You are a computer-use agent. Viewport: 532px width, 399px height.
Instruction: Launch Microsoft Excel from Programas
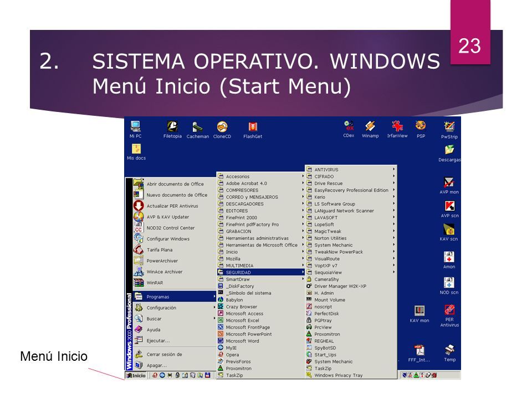click(260, 320)
